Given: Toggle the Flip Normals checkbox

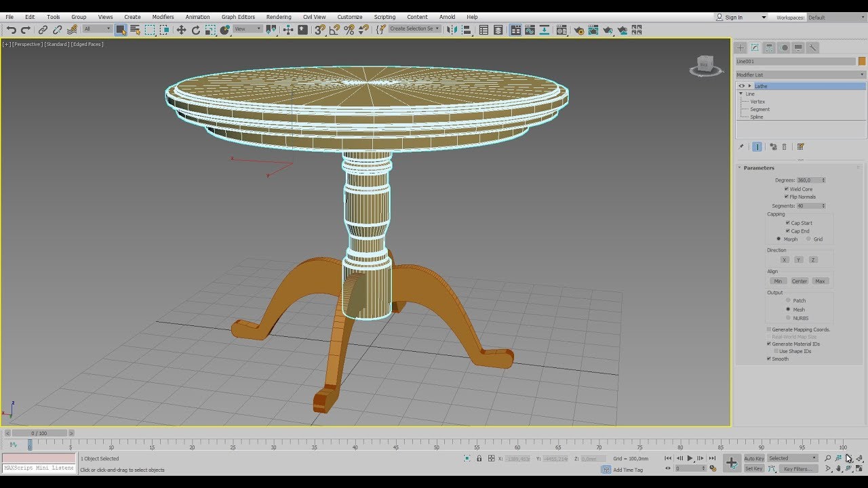Looking at the screenshot, I should [787, 197].
